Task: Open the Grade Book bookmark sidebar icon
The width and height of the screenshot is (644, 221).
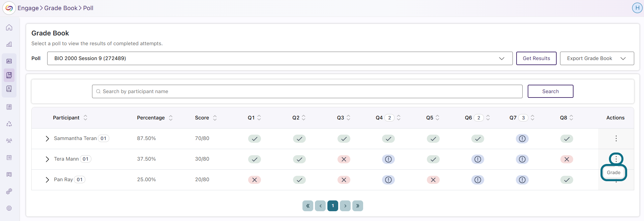Action: tap(9, 75)
